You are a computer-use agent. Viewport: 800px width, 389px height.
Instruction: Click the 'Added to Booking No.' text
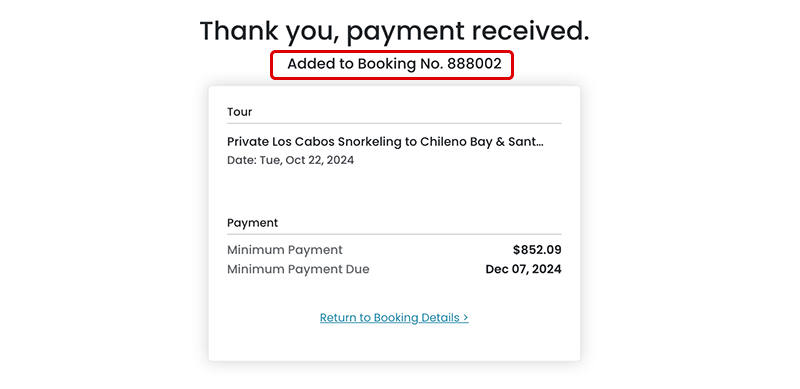tap(365, 64)
